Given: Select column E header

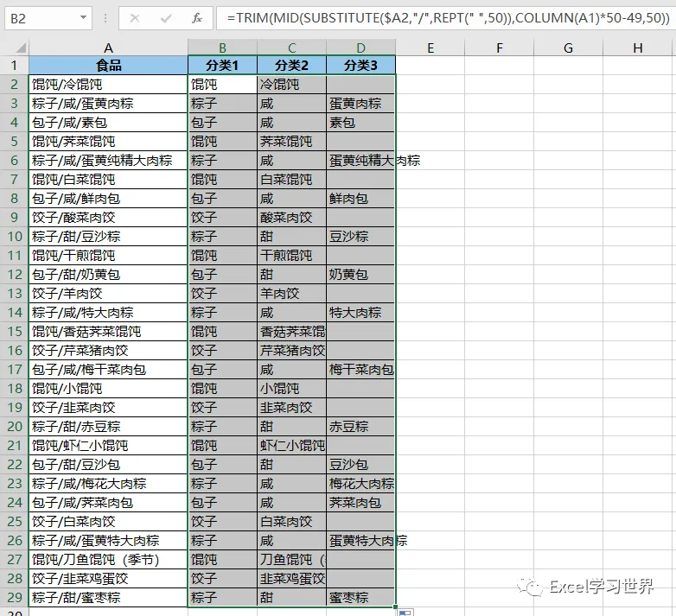Looking at the screenshot, I should (430, 48).
